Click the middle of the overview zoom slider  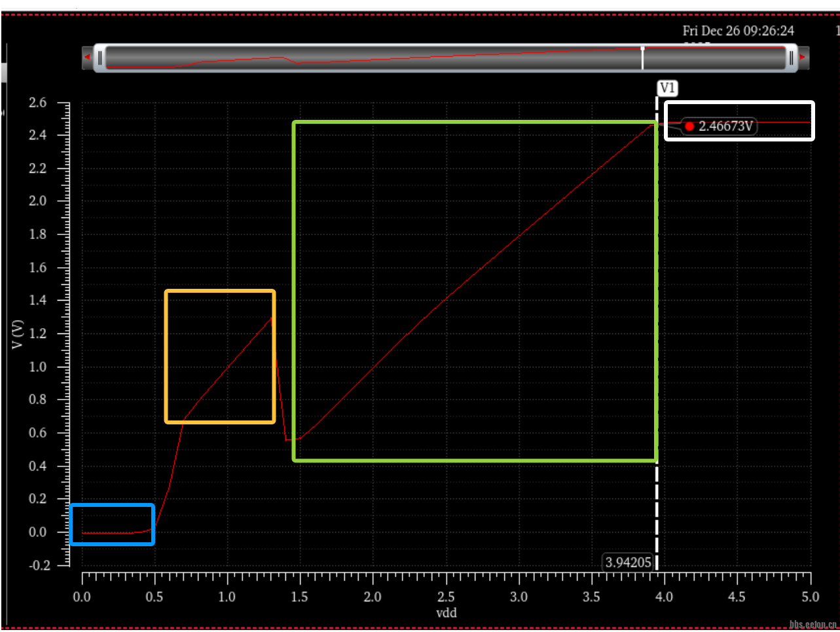click(x=445, y=58)
